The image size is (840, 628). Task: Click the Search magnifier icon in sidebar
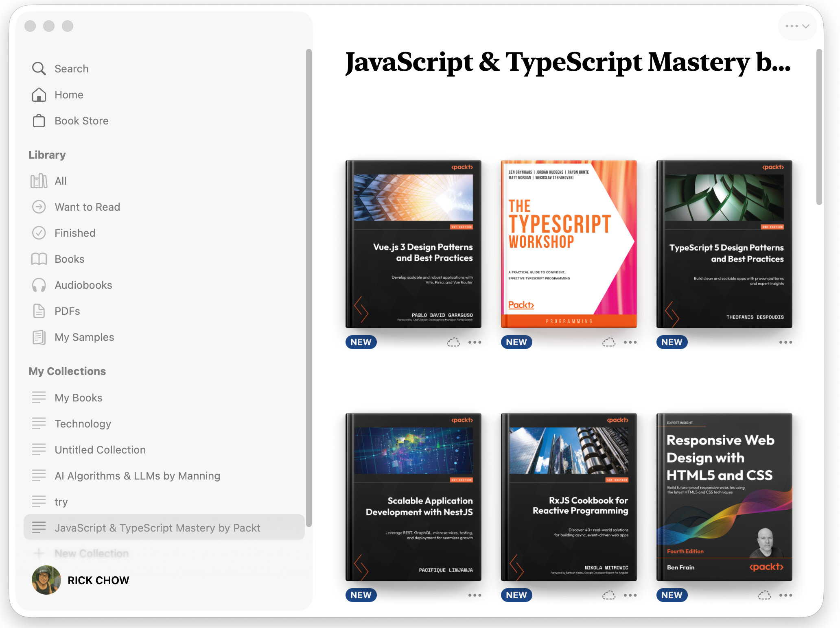click(39, 69)
